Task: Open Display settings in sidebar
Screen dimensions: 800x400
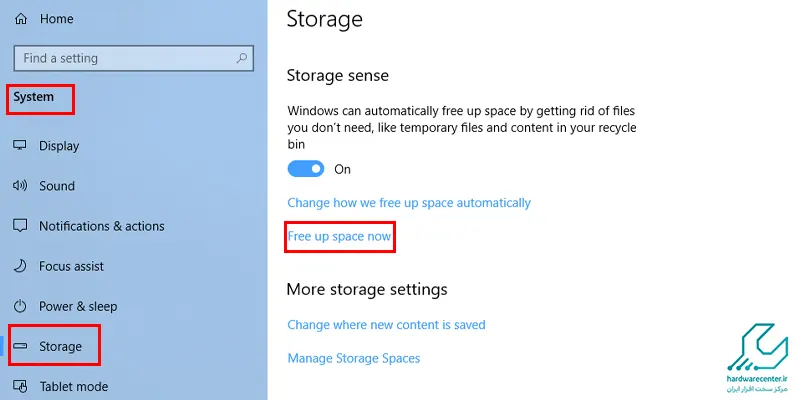Action: click(59, 146)
